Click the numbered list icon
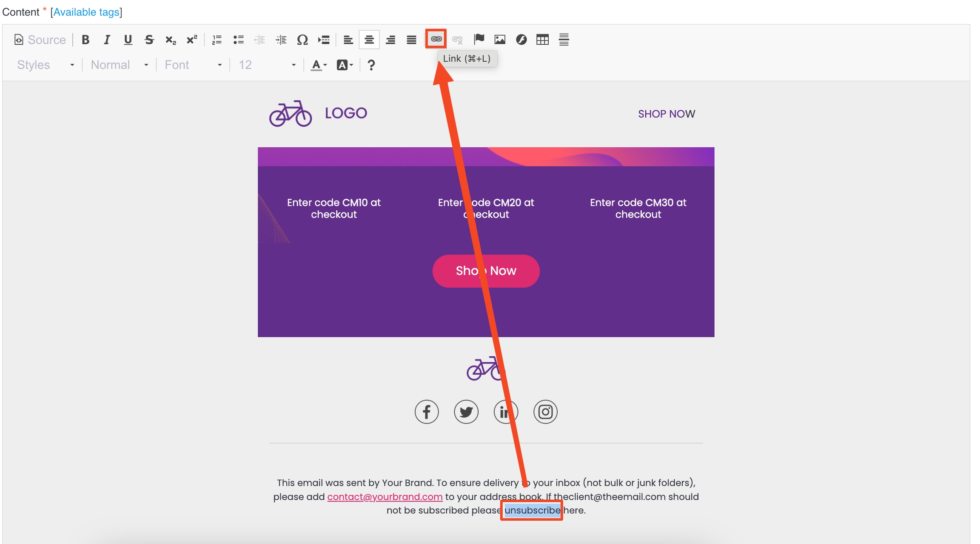 217,40
